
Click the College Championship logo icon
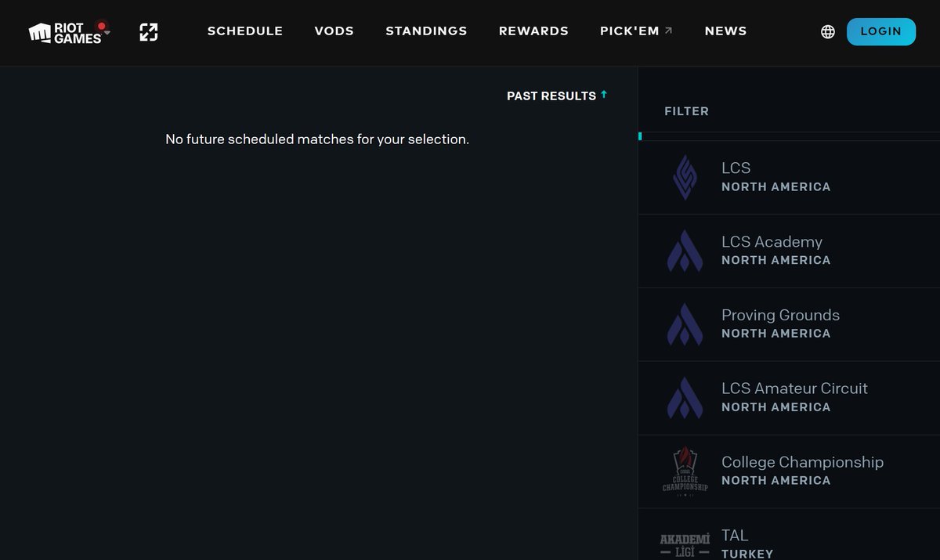pos(685,471)
